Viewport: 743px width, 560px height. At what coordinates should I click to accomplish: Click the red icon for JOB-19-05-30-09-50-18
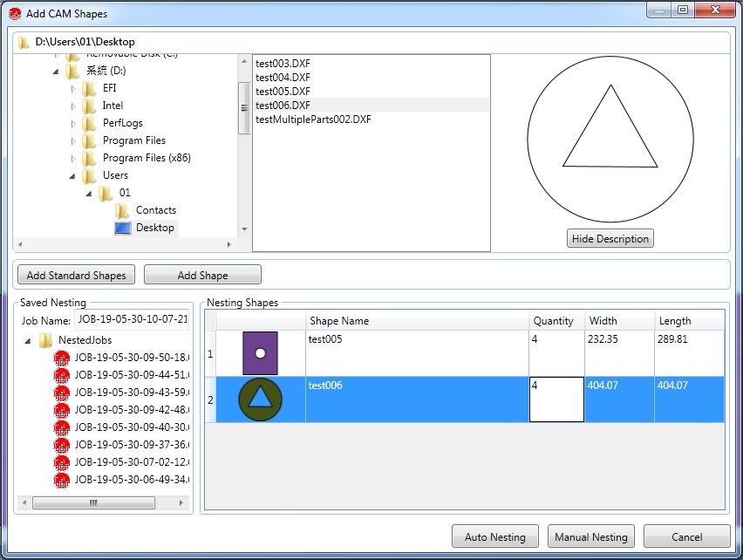tap(62, 358)
